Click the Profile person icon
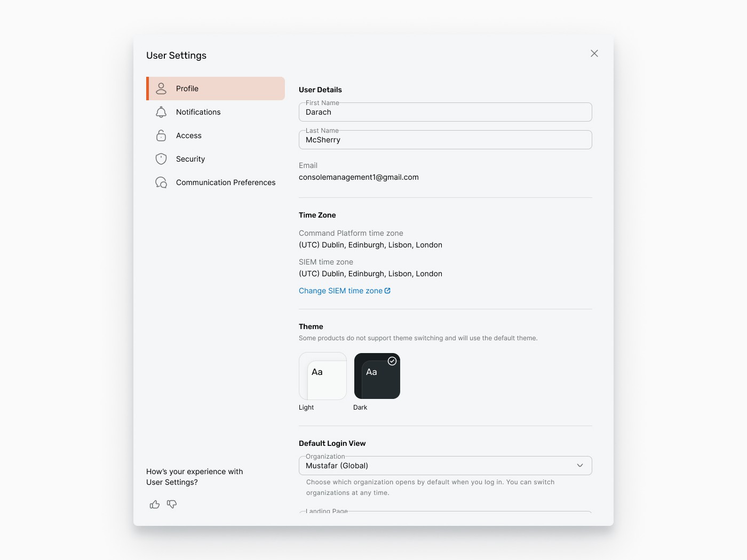The height and width of the screenshot is (560, 747). (x=161, y=89)
